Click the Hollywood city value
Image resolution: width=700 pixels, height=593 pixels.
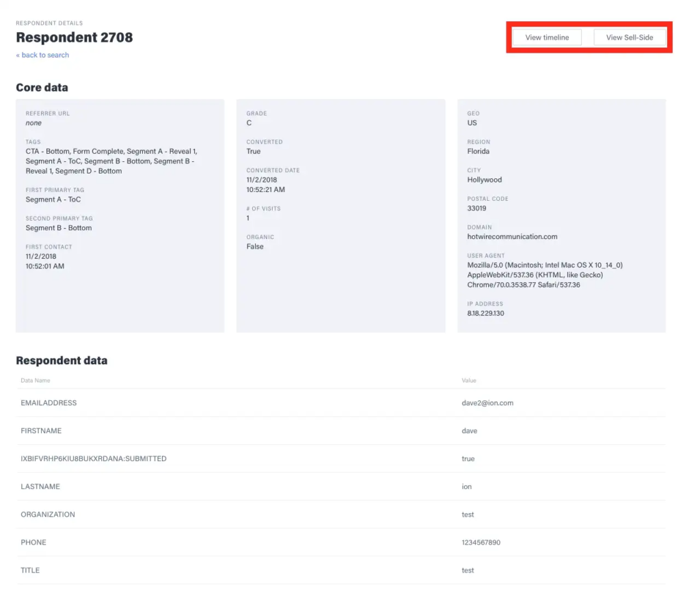(x=485, y=180)
